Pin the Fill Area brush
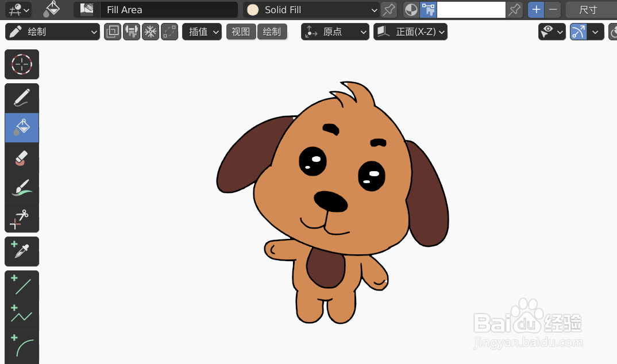This screenshot has height=364, width=617. [x=388, y=10]
